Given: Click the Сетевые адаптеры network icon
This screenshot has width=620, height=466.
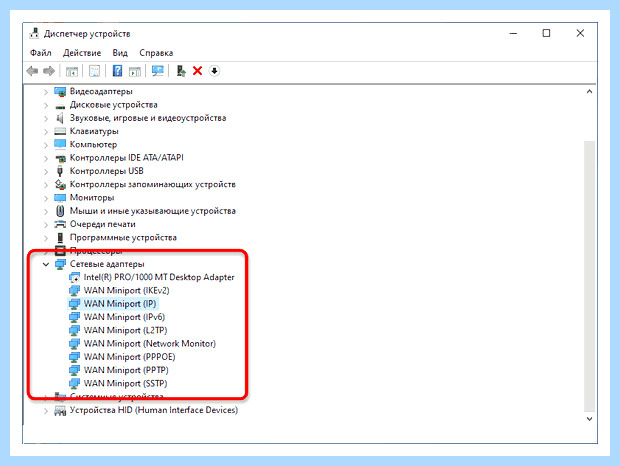Looking at the screenshot, I should pos(60,264).
